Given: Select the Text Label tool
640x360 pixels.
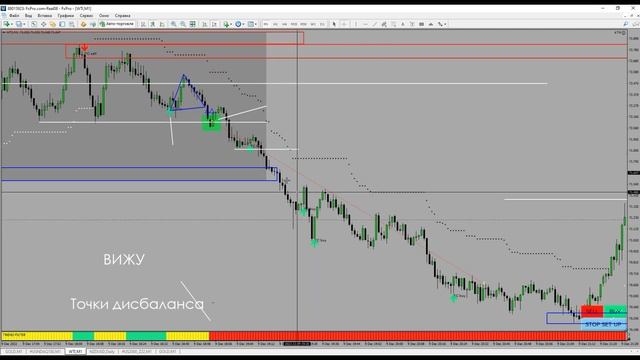Looking at the screenshot, I should click(x=412, y=24).
